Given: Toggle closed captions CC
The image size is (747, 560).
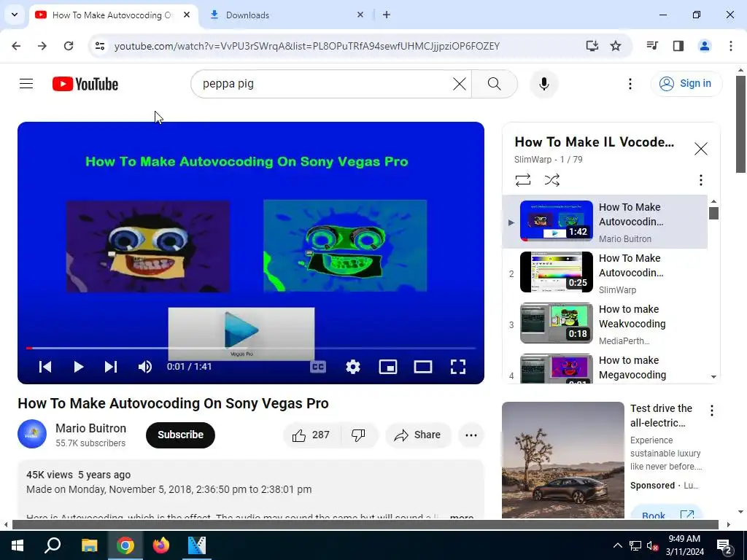Looking at the screenshot, I should point(318,367).
